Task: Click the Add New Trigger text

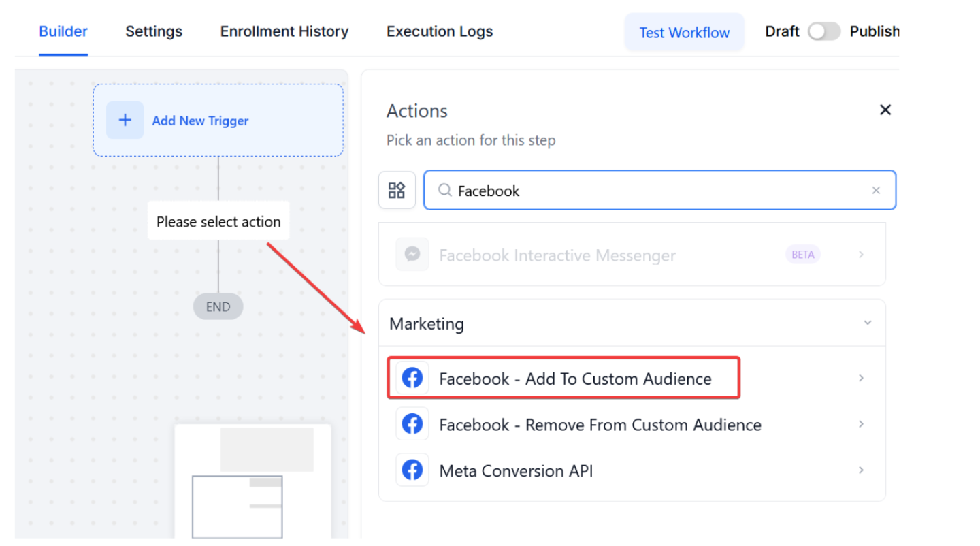Action: [200, 121]
